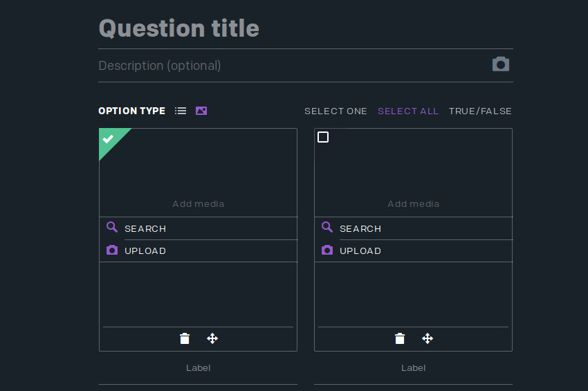The width and height of the screenshot is (588, 391).
Task: Click the camera icon in the description field
Action: [501, 64]
